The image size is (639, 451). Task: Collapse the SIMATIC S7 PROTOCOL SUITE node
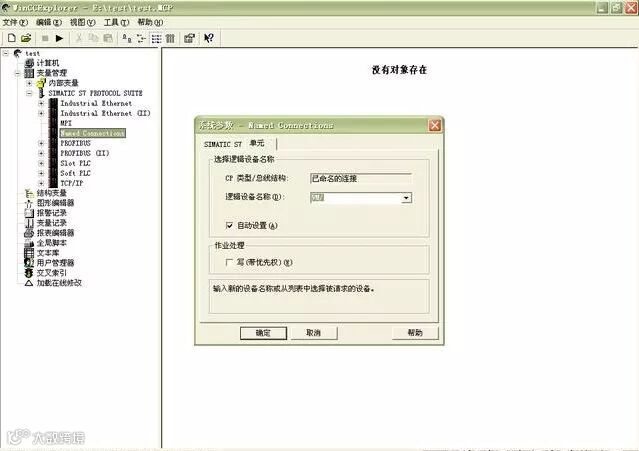(29, 93)
